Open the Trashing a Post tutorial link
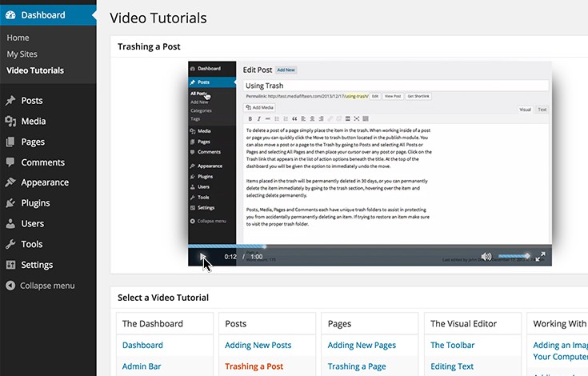Screen dimensions: 588x376 pyautogui.click(x=254, y=366)
